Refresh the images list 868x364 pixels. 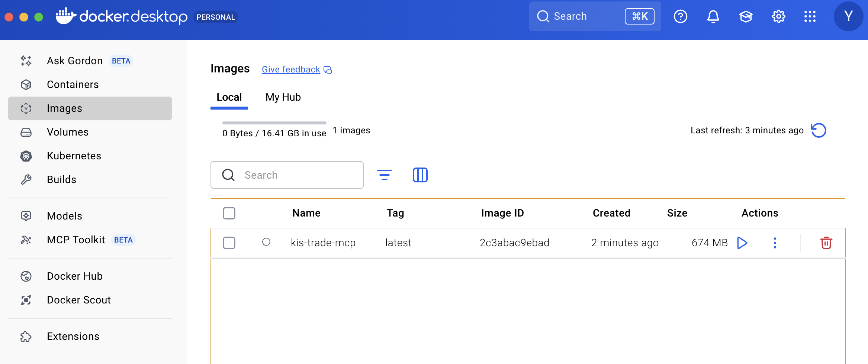coord(819,130)
